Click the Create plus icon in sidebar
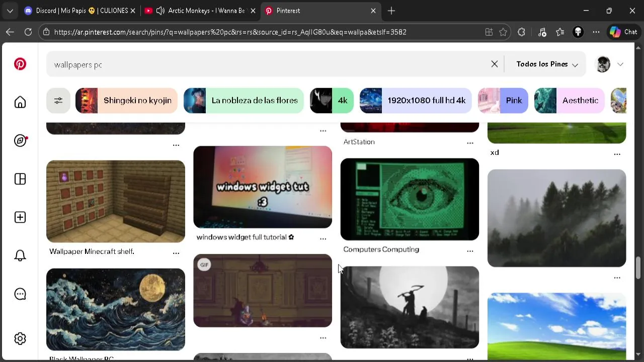This screenshot has width=644, height=362. [x=20, y=217]
